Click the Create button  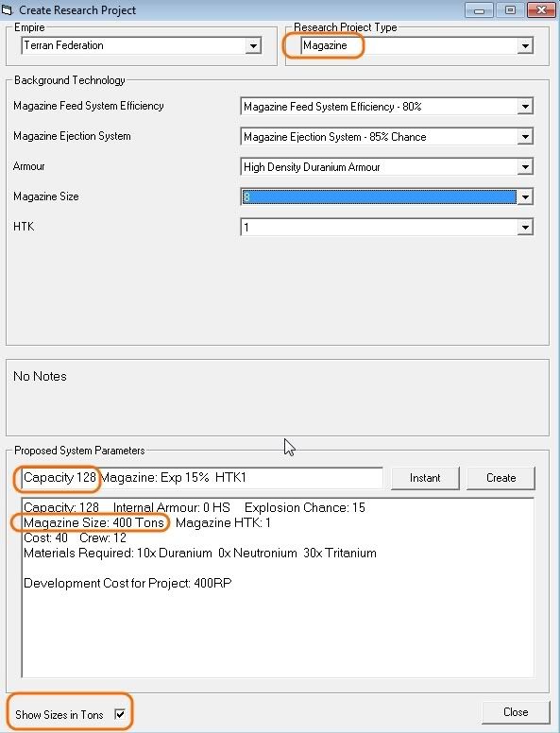501,478
